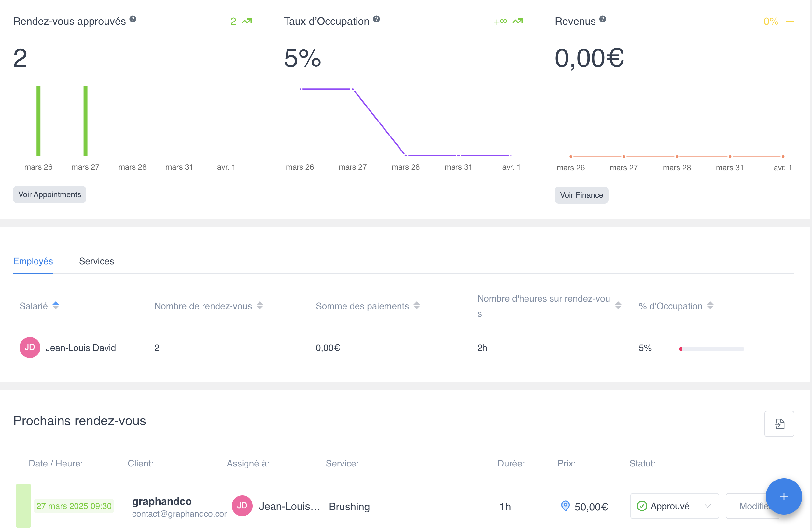Open help tooltip for Rendez-vous approuvés
Viewport: 812px width, 531px height.
pos(133,19)
